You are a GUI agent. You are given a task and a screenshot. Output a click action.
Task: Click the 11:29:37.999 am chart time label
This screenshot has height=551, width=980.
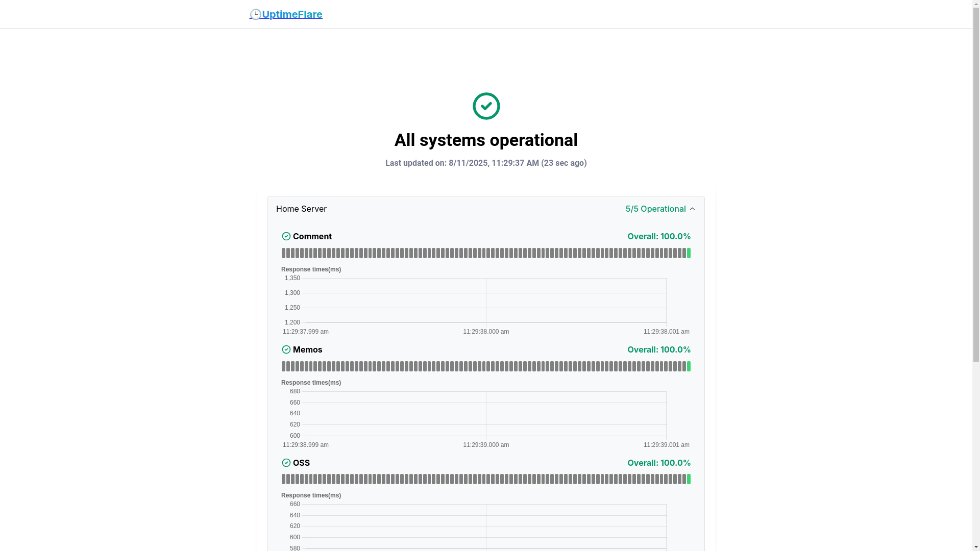(x=306, y=332)
